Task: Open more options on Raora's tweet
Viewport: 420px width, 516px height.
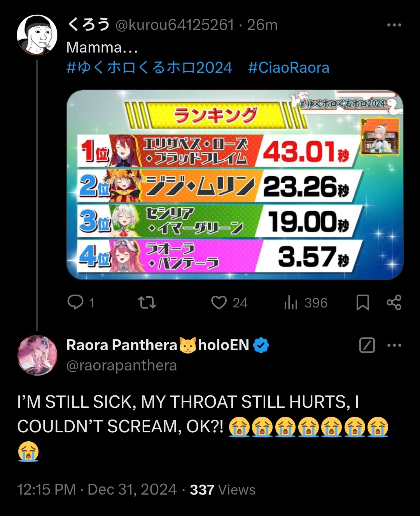Action: (x=394, y=345)
